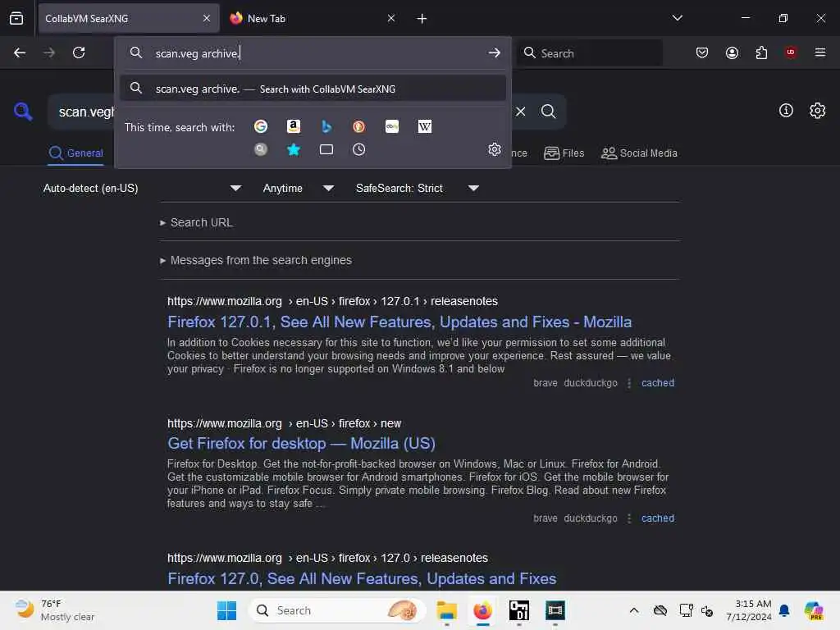Search this time with Amazon icon

(x=294, y=126)
